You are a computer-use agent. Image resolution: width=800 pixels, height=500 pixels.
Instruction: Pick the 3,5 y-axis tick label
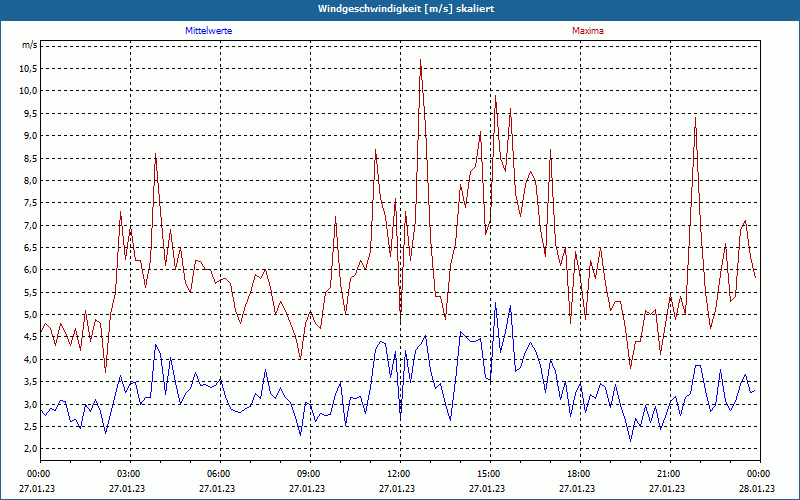[x=30, y=382]
